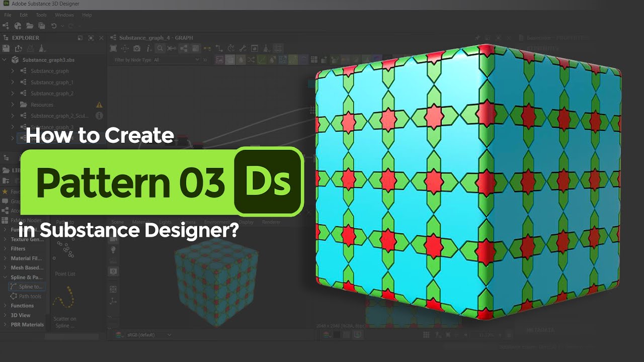Click the warning icon beside Resources
644x362 pixels.
tap(99, 105)
